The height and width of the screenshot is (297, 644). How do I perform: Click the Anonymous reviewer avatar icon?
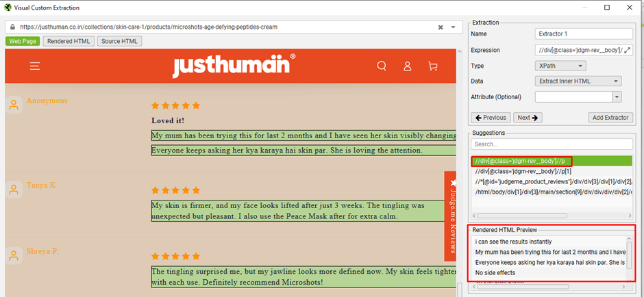14,105
